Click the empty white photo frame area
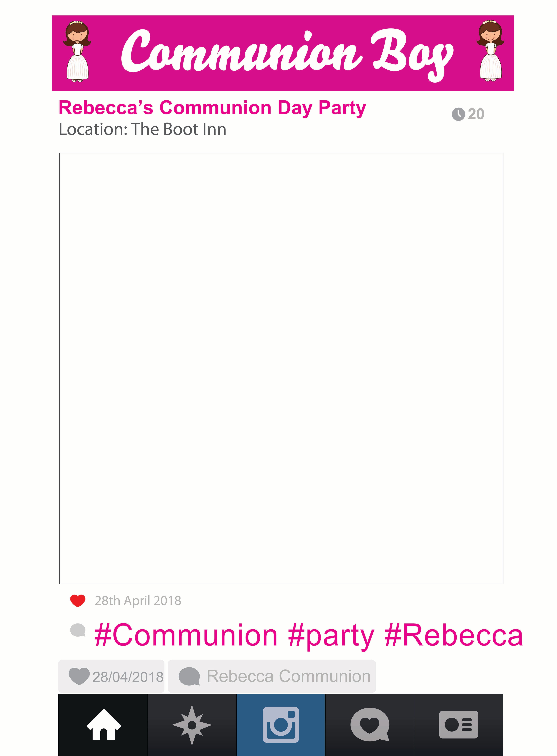Viewport: 557px width, 756px height. [281, 368]
